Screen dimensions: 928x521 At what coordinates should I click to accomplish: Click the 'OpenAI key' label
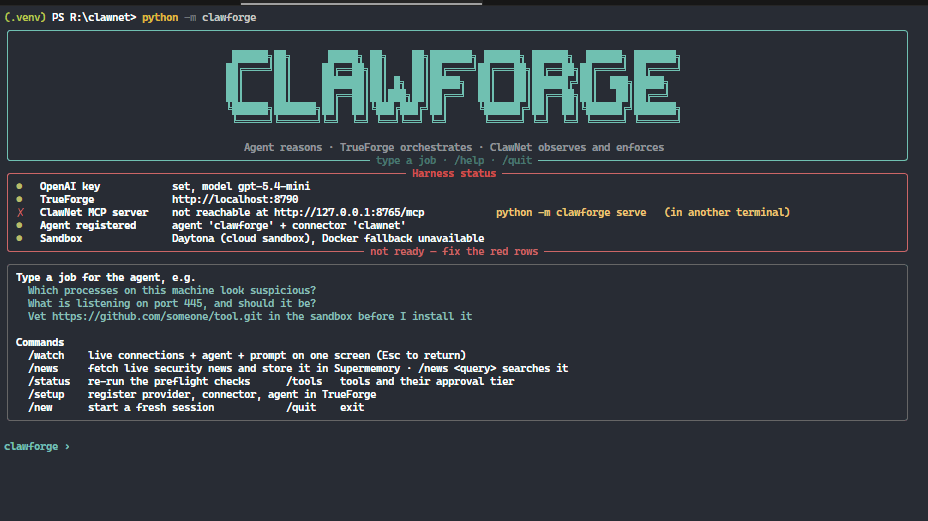tap(70, 186)
